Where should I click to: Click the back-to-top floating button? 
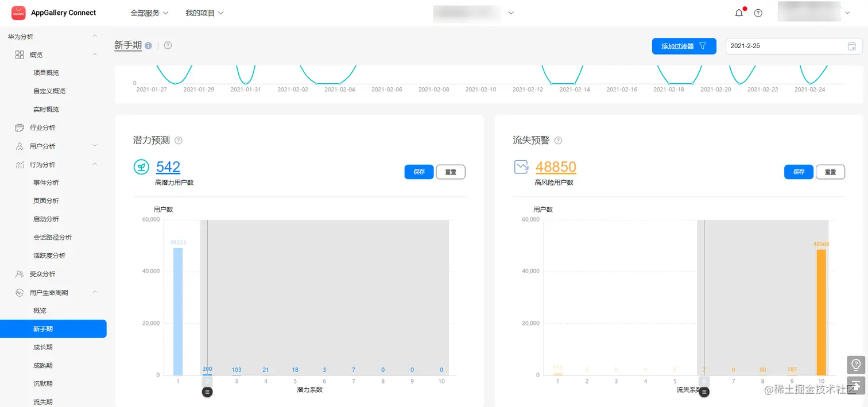[855, 385]
